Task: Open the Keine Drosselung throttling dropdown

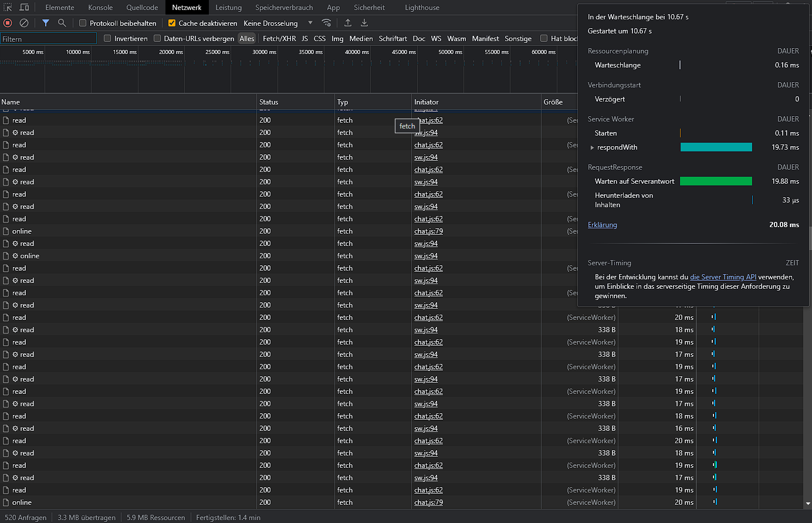Action: click(x=278, y=23)
